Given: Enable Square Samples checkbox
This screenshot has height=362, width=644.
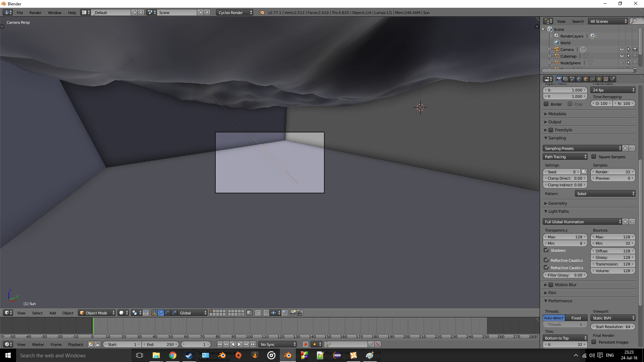Looking at the screenshot, I should (594, 157).
